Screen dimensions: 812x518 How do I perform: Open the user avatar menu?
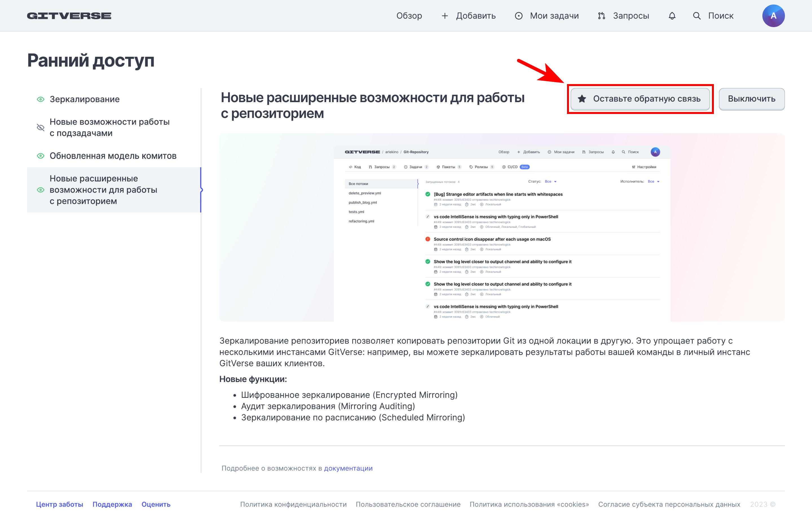point(773,16)
